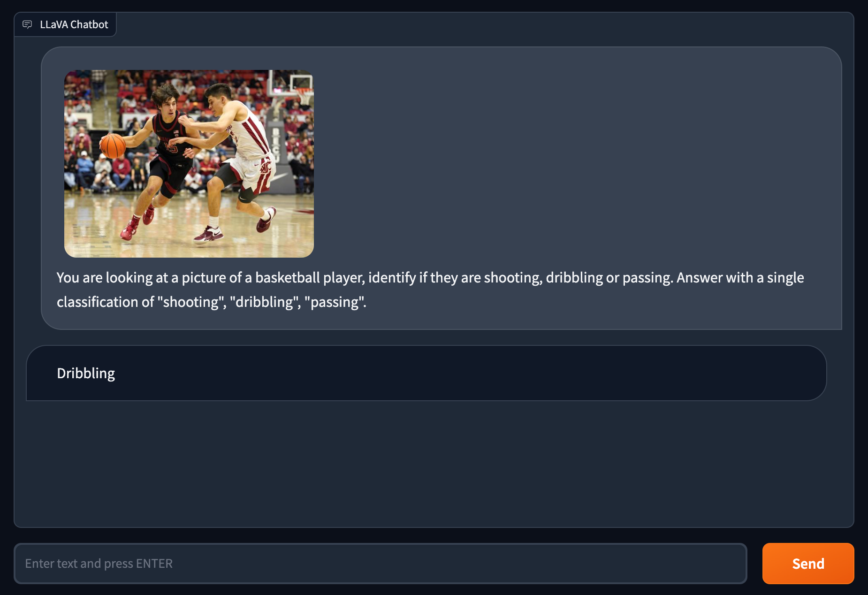Select the LLaVA Chatbot label tab
This screenshot has height=595, width=868.
(65, 24)
